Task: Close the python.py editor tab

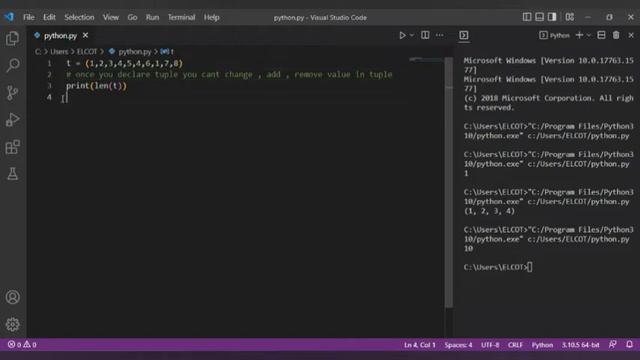Action: point(85,36)
